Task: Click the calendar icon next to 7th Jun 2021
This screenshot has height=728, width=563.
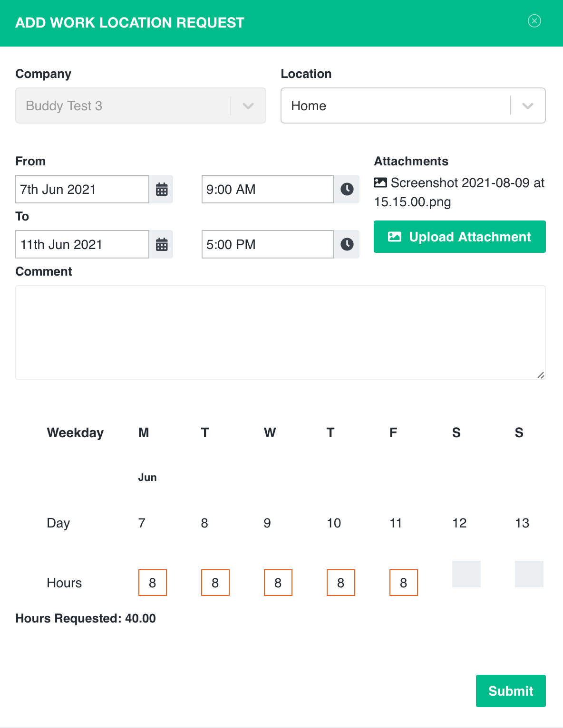Action: [x=161, y=189]
